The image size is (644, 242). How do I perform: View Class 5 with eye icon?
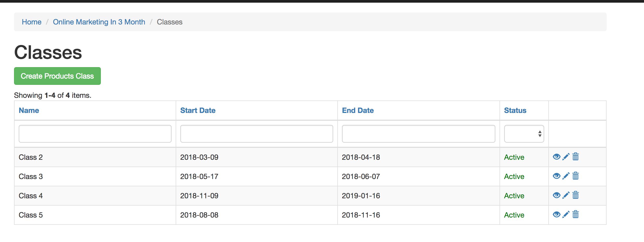[556, 214]
